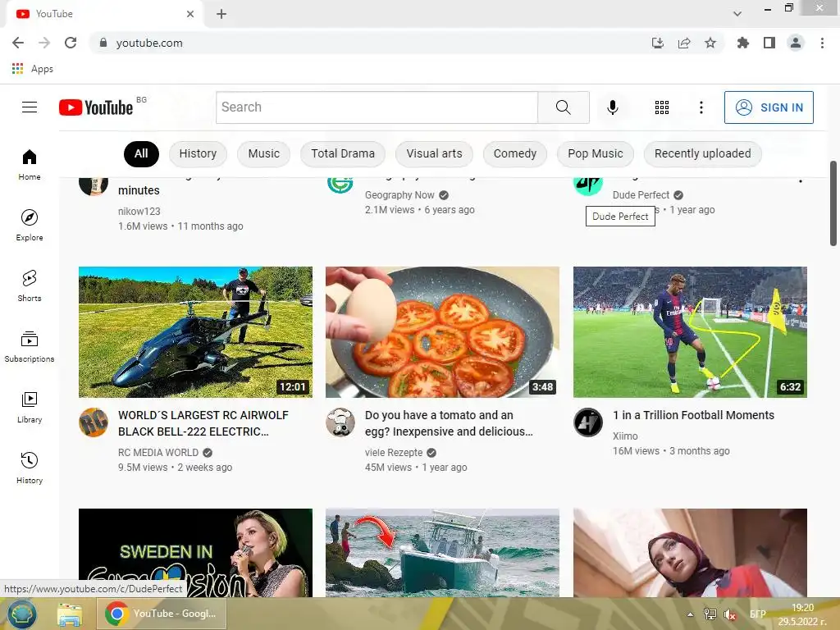Select the Pop Music filter chip
The image size is (840, 630).
coord(596,153)
